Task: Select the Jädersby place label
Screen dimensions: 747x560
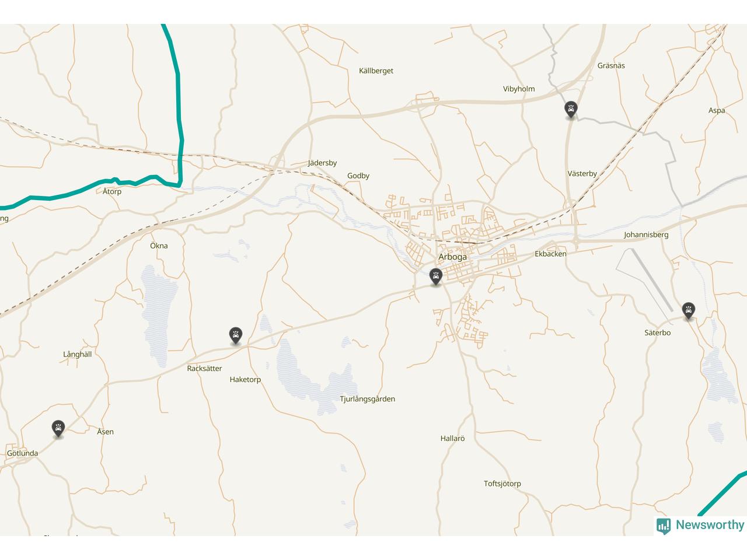Action: [x=322, y=163]
